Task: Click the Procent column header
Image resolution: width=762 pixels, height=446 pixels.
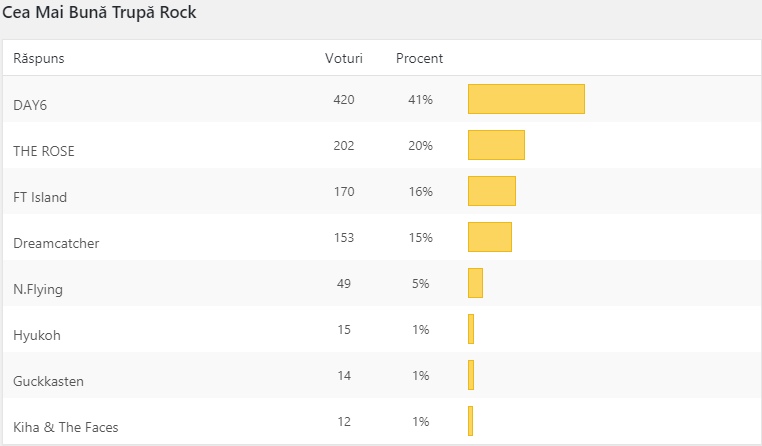Action: pyautogui.click(x=419, y=58)
